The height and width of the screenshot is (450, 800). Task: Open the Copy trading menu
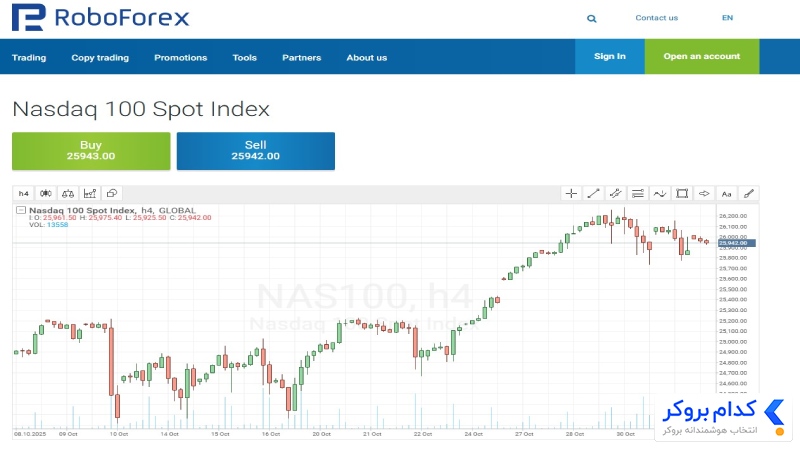click(100, 58)
